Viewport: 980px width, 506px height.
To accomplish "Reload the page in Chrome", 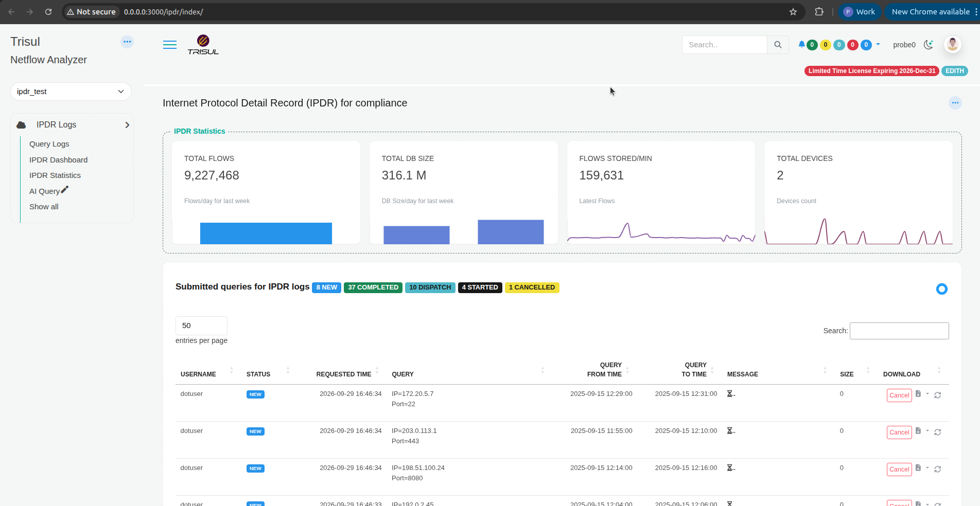I will [48, 12].
